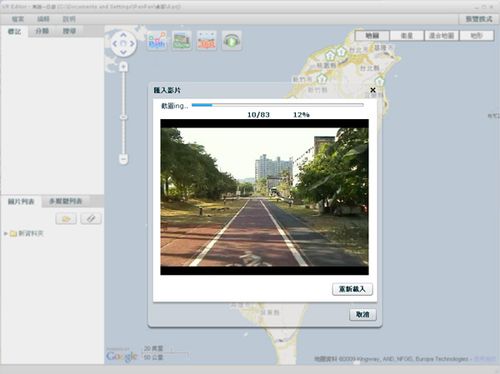Viewport: 500px width, 374px height.
Task: Click the yellow folder button in the list panel
Action: click(x=66, y=219)
